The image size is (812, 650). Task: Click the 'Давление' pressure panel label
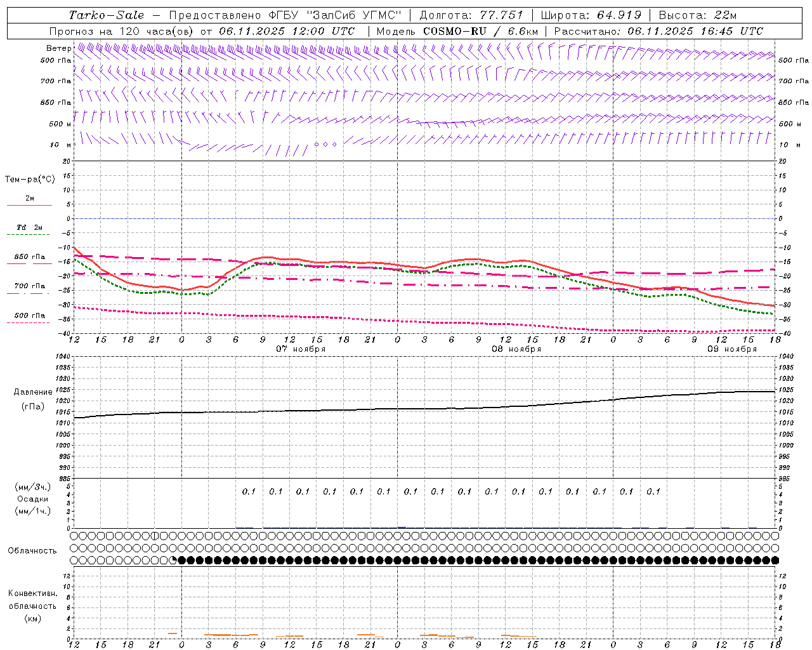coord(33,392)
